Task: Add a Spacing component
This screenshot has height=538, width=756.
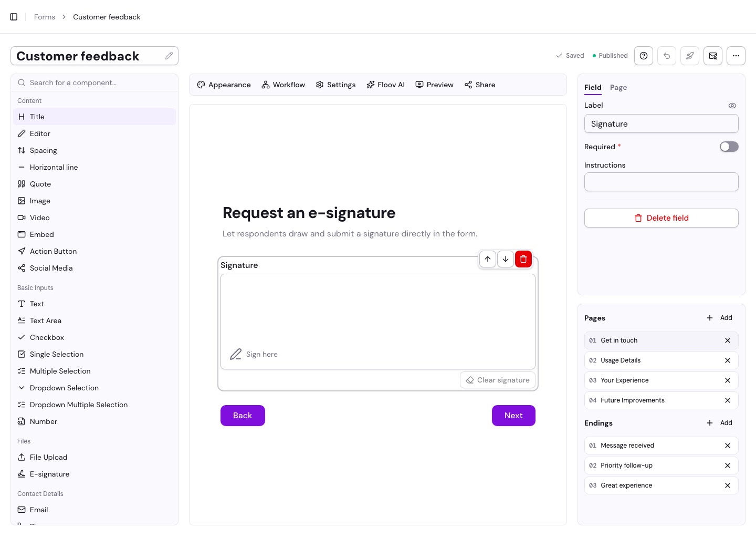Action: point(94,150)
